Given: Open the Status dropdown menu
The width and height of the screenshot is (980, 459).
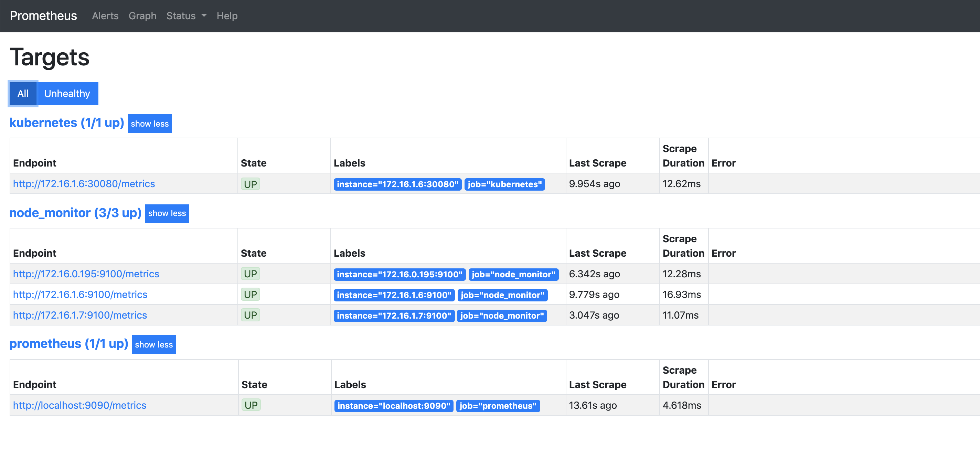Looking at the screenshot, I should coord(186,16).
